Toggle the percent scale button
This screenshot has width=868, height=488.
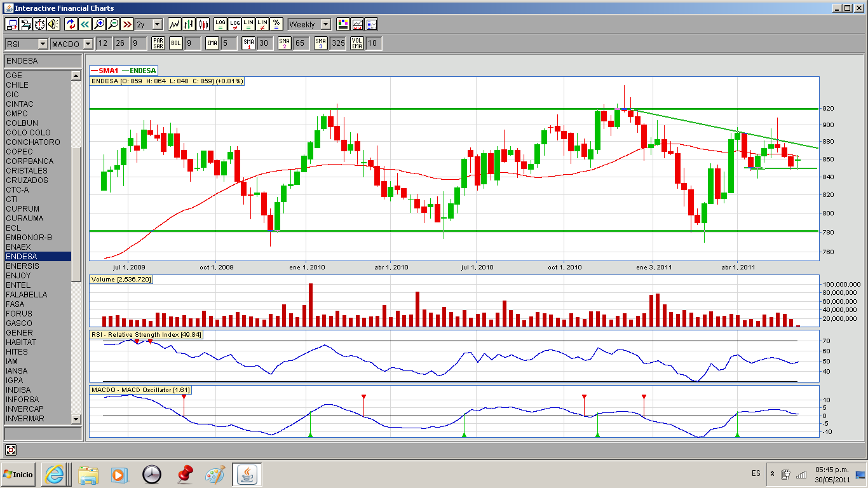[276, 24]
